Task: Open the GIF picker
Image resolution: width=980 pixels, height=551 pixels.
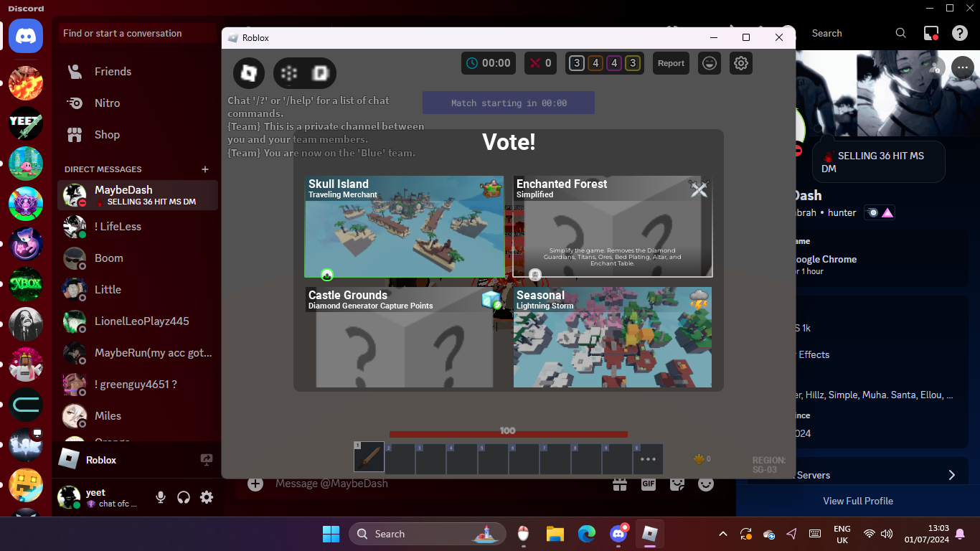Action: (x=649, y=484)
